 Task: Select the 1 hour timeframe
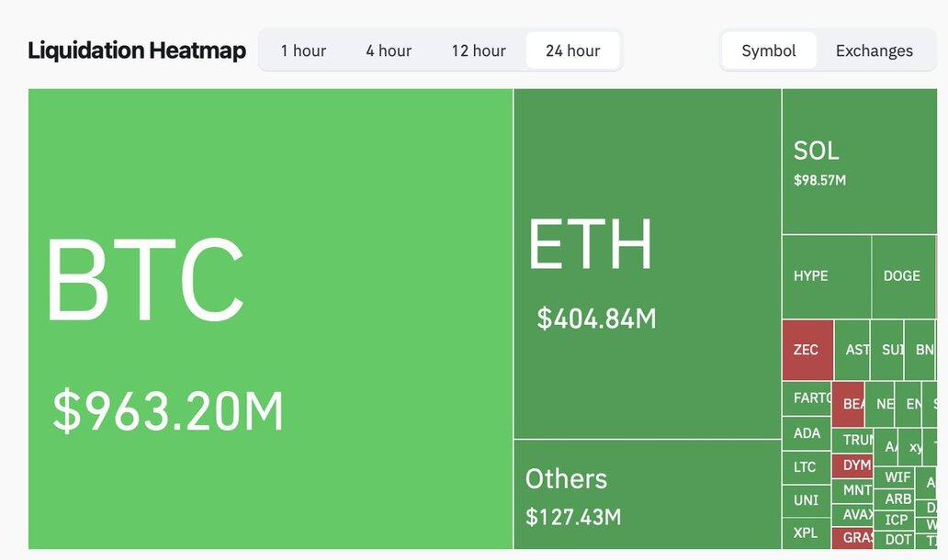coord(303,50)
